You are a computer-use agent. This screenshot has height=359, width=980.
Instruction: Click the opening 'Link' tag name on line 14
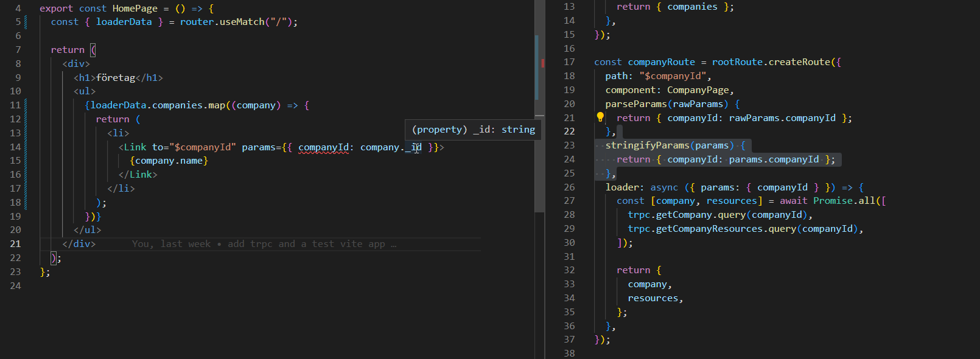135,147
